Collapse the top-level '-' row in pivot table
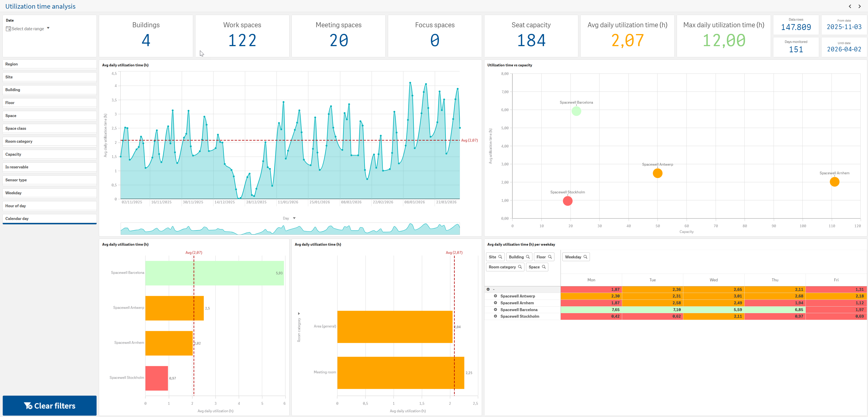This screenshot has width=868, height=417. [x=488, y=289]
